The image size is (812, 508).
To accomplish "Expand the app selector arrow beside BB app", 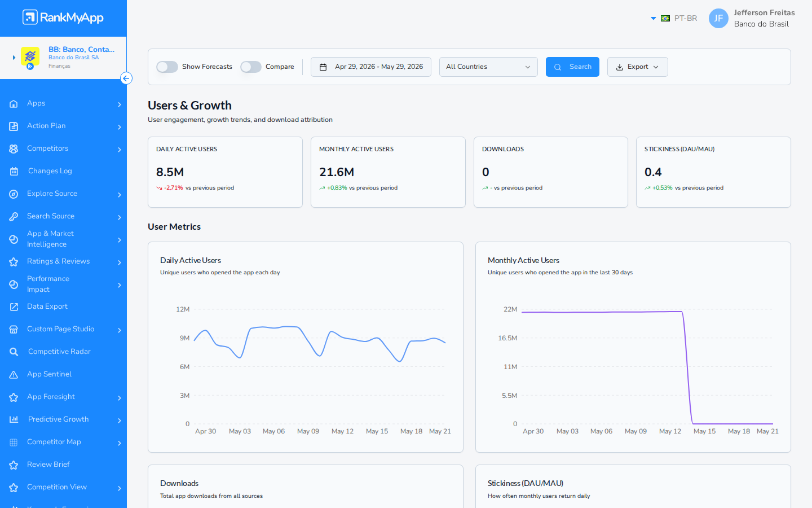I will click(x=14, y=58).
